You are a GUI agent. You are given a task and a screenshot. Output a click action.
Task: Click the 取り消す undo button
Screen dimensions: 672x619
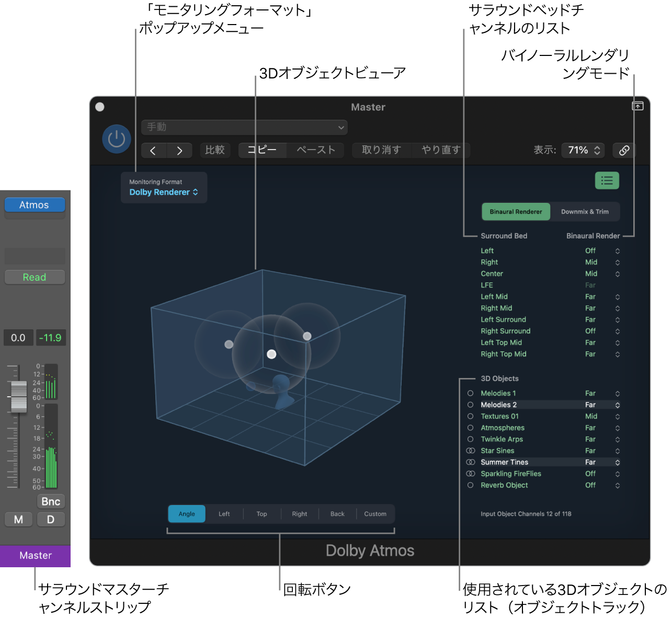(381, 151)
